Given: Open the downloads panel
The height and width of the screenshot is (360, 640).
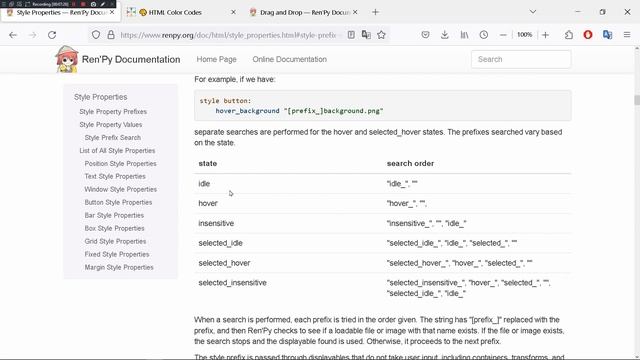Looking at the screenshot, I should [x=444, y=35].
